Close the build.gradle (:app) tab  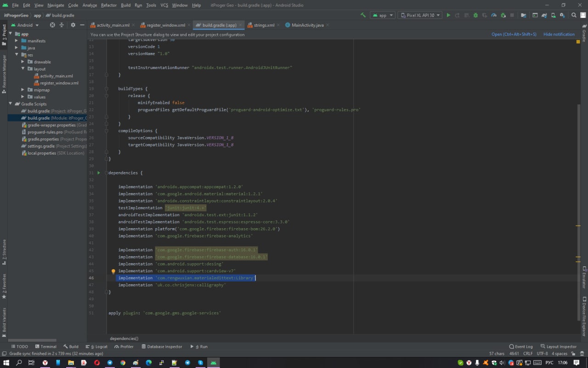(240, 25)
